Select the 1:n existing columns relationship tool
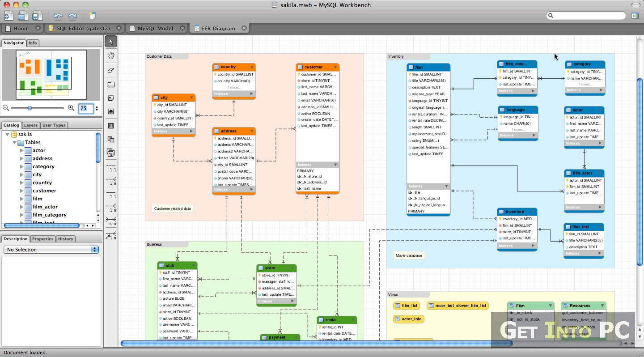The height and width of the screenshot is (357, 644). (111, 235)
